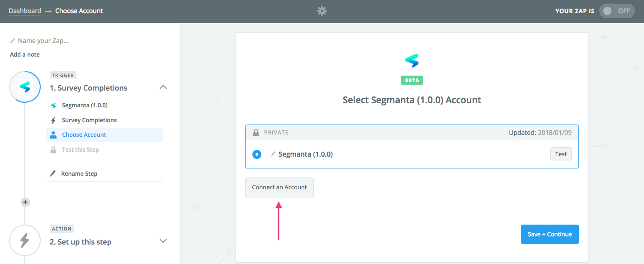644x264 pixels.
Task: Select the Choose Account sidebar item
Action: [x=105, y=135]
